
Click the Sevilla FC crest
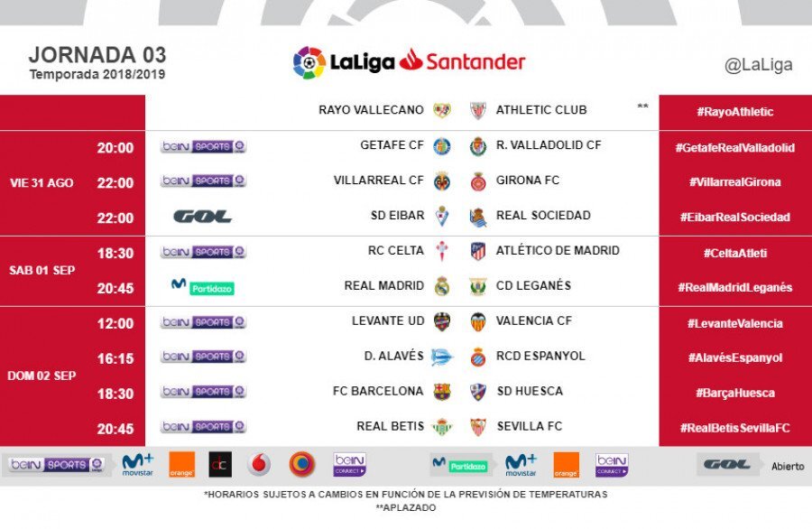coord(478,427)
